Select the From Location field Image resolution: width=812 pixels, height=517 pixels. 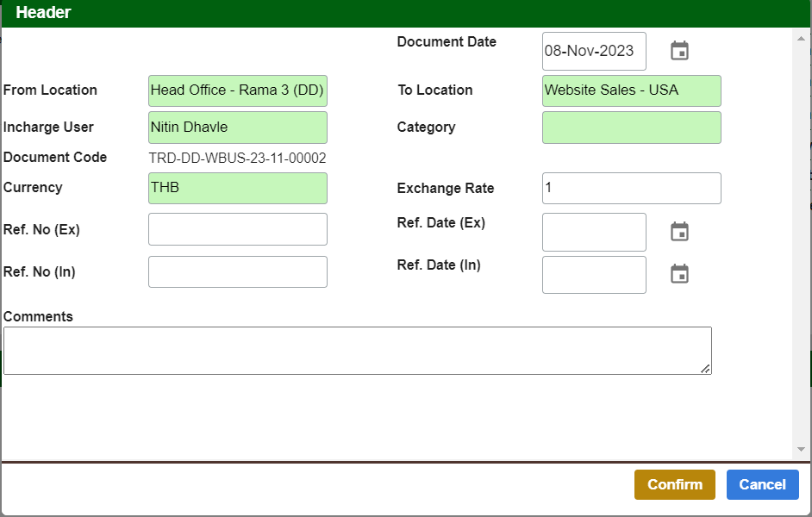pos(237,90)
